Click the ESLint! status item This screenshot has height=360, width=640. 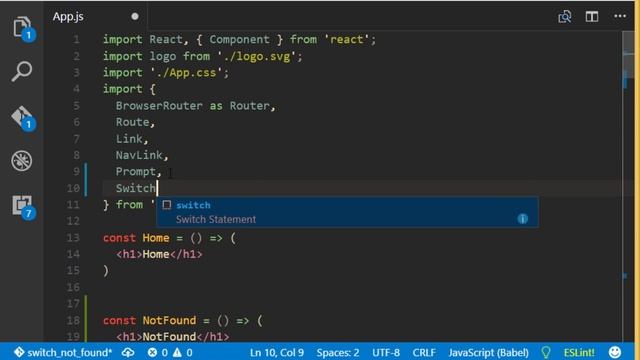[x=579, y=352]
